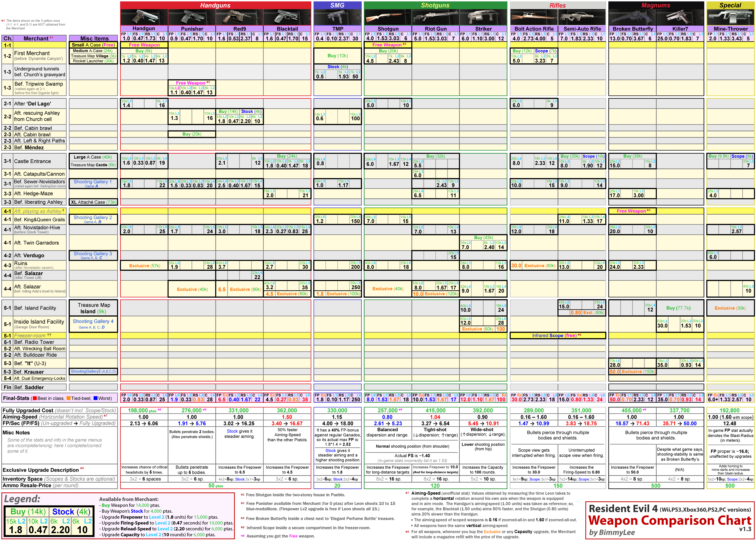Image resolution: width=756 pixels, height=541 pixels.
Task: Click the 'ShootingGallery5 (A,B,C,D)' cell
Action: pos(94,371)
